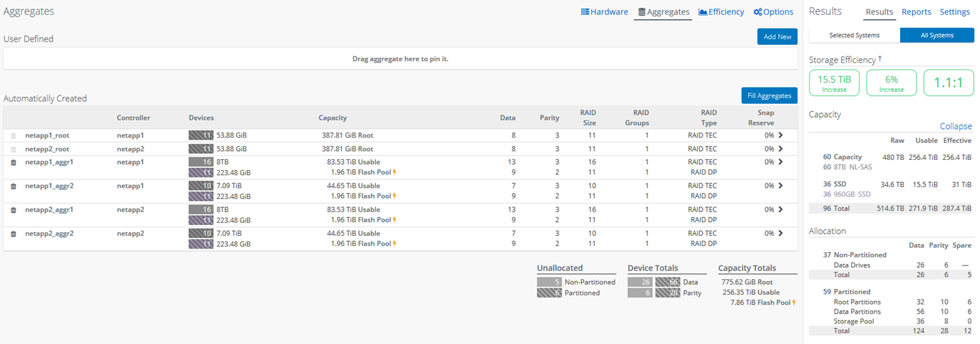This screenshot has width=980, height=344.
Task: Click the Fill Aggregates button
Action: point(769,96)
